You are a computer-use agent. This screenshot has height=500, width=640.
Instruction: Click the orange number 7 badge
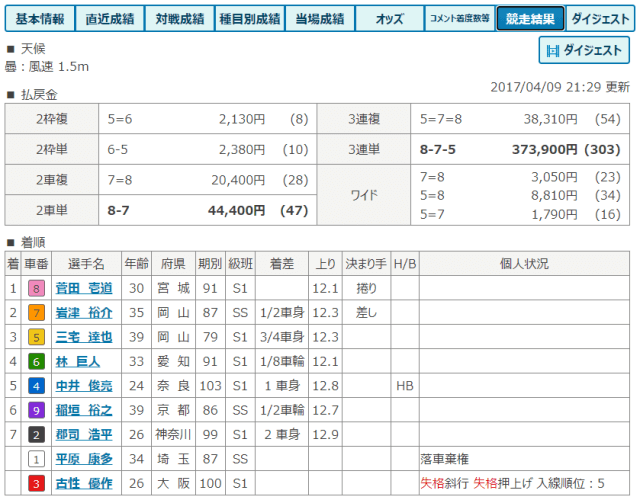36,312
